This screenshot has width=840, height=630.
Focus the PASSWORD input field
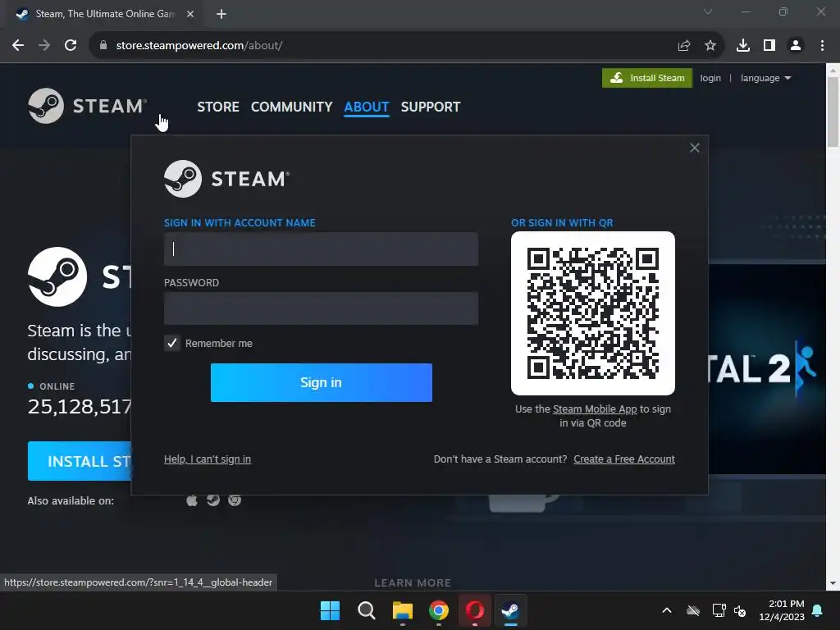[321, 308]
